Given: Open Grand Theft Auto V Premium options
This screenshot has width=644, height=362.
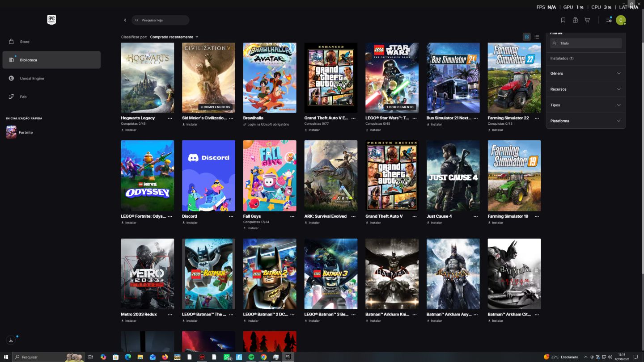Looking at the screenshot, I should [x=415, y=216].
